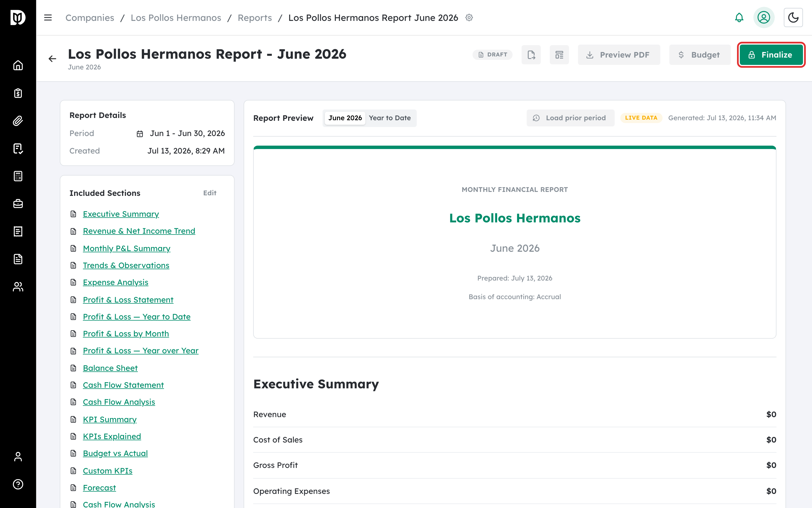Open notifications bell icon
The image size is (812, 508).
[739, 17]
